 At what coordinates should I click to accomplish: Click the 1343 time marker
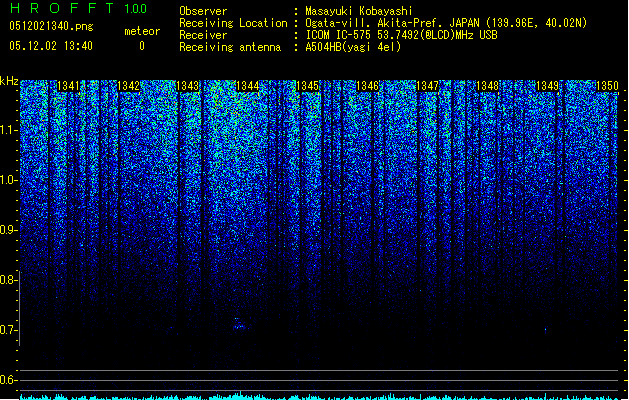coord(188,86)
